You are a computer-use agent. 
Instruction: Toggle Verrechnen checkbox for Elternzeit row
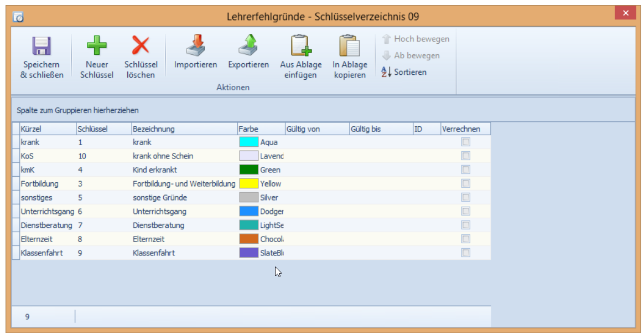[466, 239]
